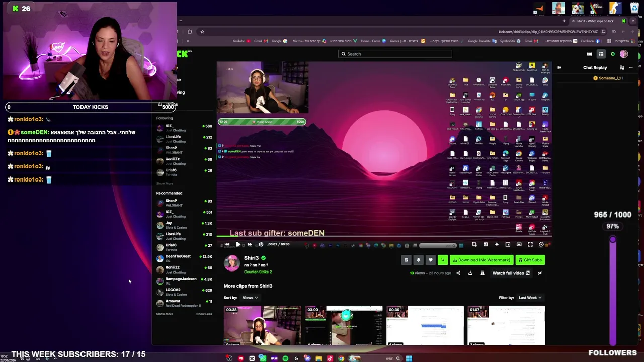Play the clip in the Kick player
Image resolution: width=644 pixels, height=362 pixels.
[x=238, y=244]
